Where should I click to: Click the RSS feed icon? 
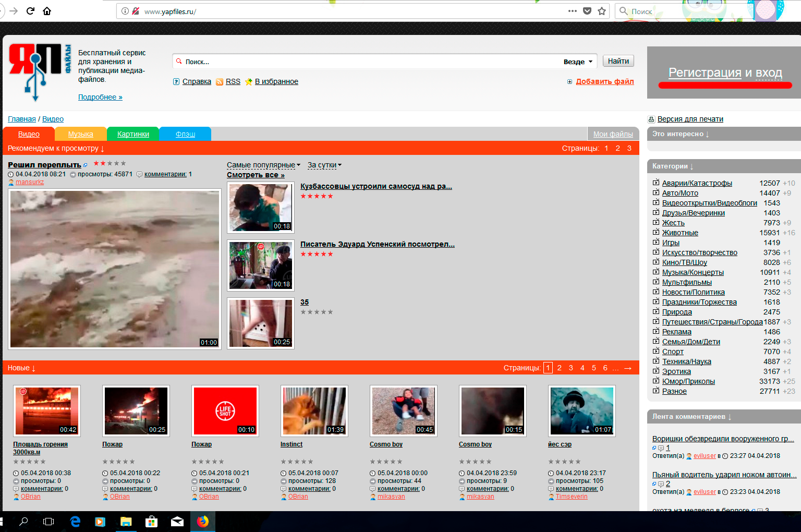[220, 82]
